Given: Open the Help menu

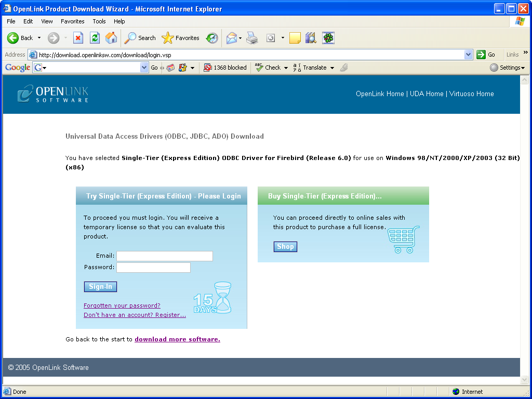Looking at the screenshot, I should tap(119, 21).
